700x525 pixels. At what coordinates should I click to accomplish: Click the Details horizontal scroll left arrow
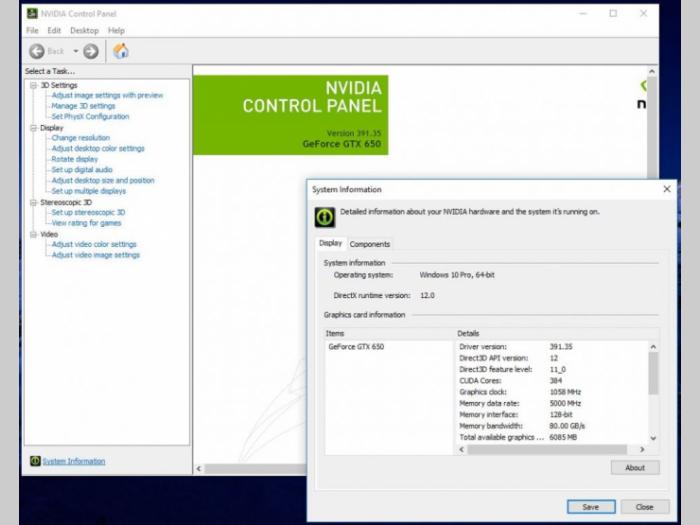462,450
